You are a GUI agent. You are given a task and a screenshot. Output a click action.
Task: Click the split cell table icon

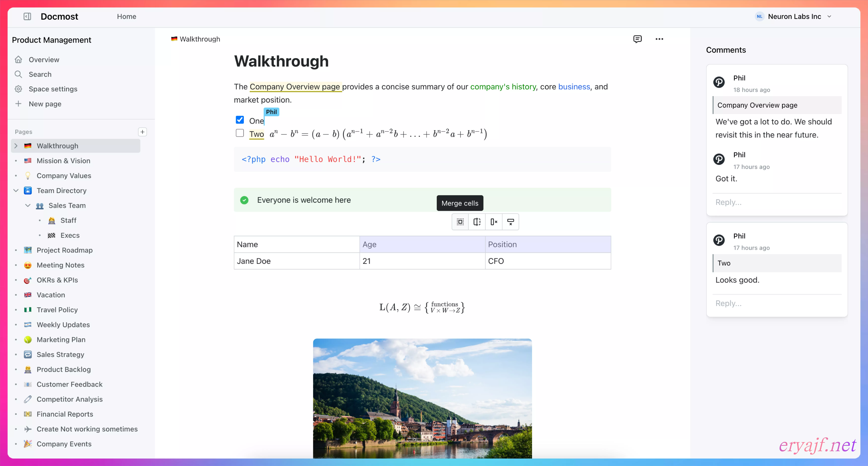(477, 222)
